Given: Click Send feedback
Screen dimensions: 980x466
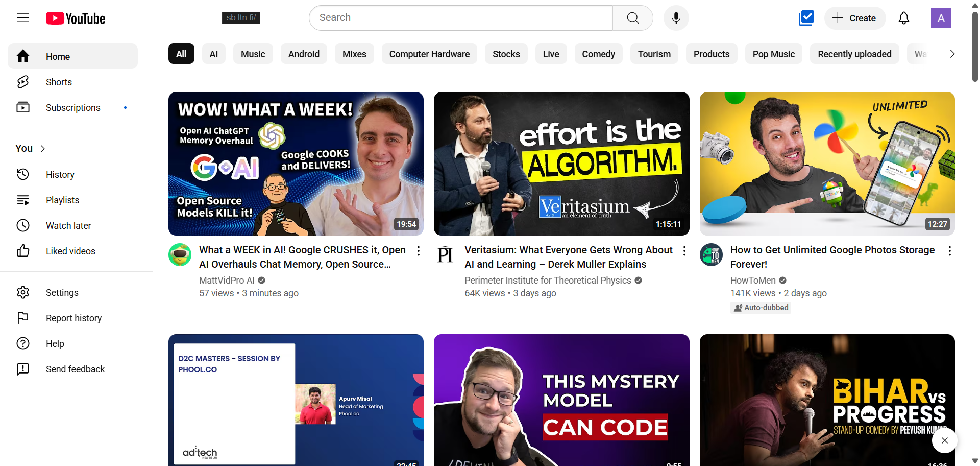Looking at the screenshot, I should tap(73, 369).
